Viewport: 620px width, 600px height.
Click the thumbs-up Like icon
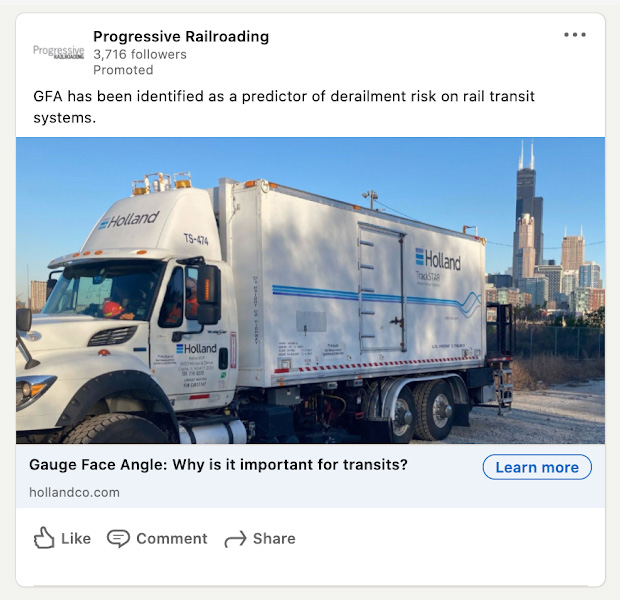(44, 538)
